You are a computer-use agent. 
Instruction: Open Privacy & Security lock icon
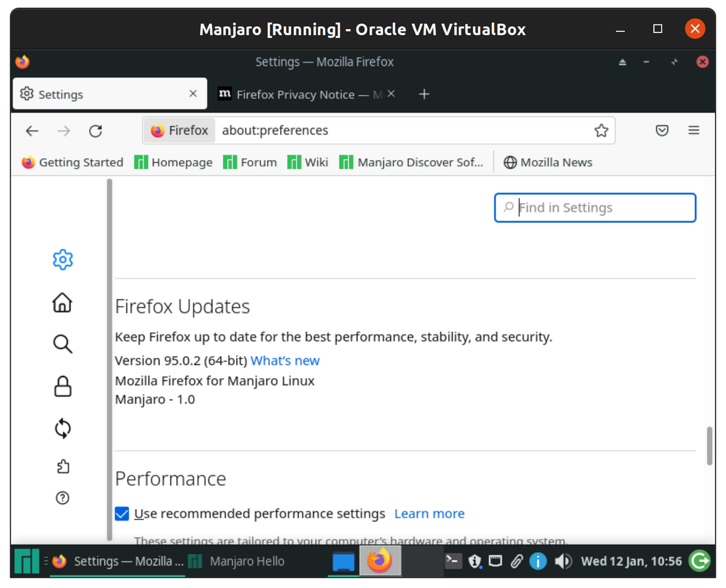(x=62, y=387)
